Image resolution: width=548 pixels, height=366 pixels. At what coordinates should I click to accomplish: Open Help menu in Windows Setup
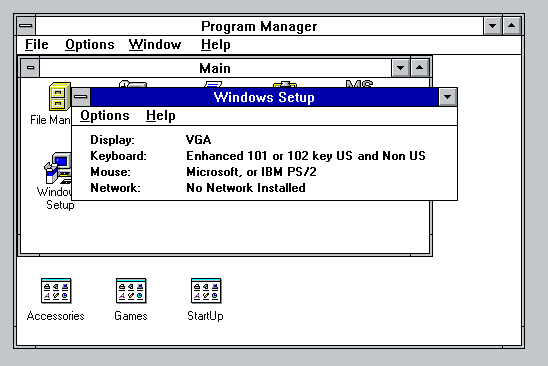[x=161, y=116]
